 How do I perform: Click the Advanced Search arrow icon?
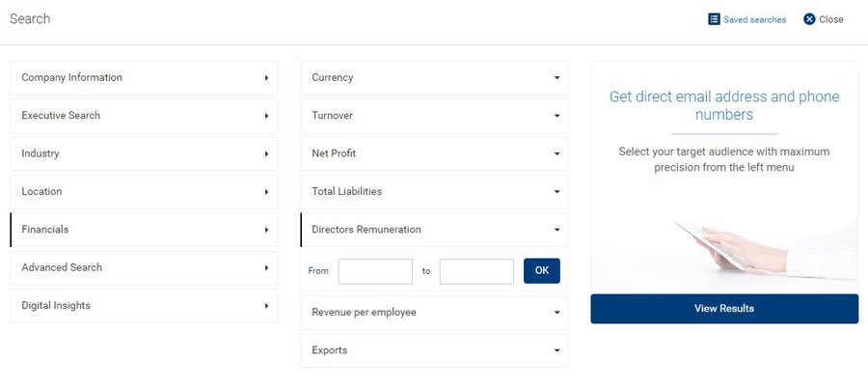click(266, 267)
